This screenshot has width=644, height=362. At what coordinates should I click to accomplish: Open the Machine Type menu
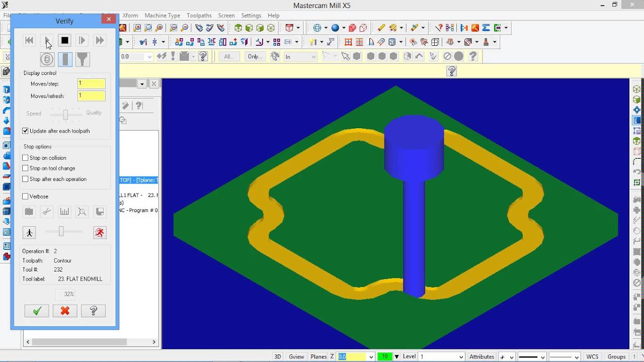click(163, 16)
